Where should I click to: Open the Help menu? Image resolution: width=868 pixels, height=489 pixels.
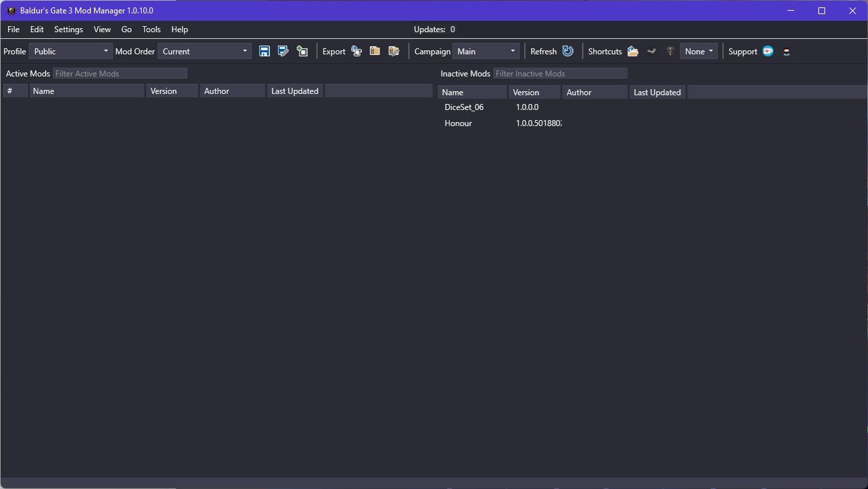click(x=179, y=30)
